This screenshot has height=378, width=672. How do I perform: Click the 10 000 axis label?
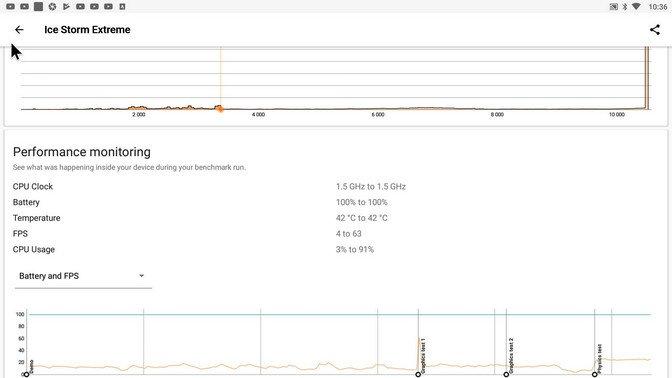click(x=617, y=114)
